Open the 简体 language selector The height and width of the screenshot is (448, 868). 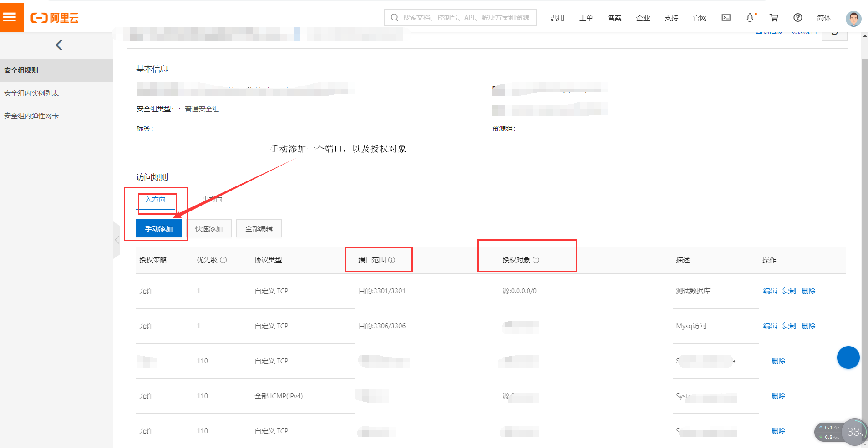point(824,18)
